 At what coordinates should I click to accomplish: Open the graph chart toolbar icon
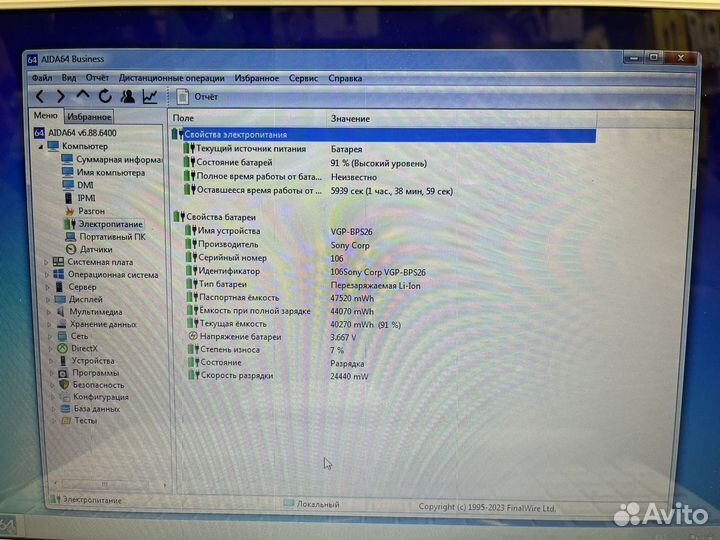tap(150, 96)
